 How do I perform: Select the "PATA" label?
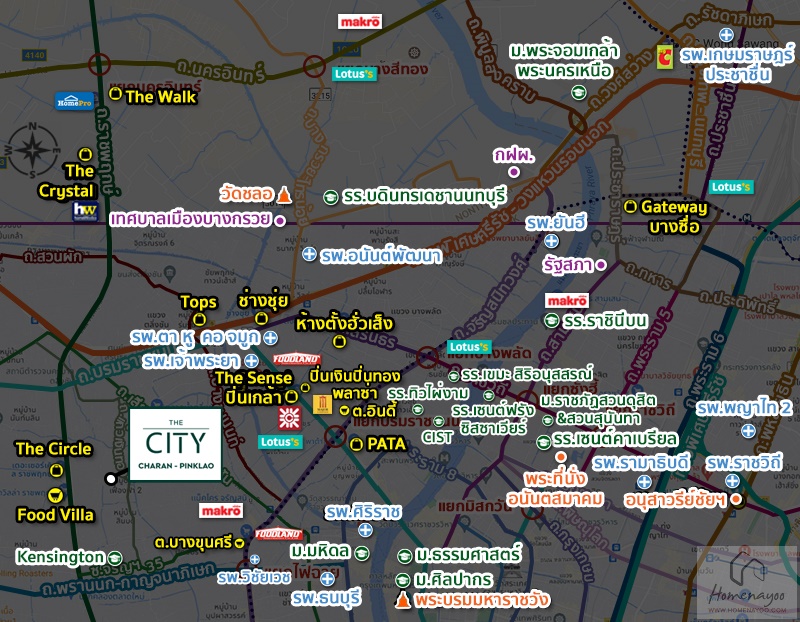[386, 444]
